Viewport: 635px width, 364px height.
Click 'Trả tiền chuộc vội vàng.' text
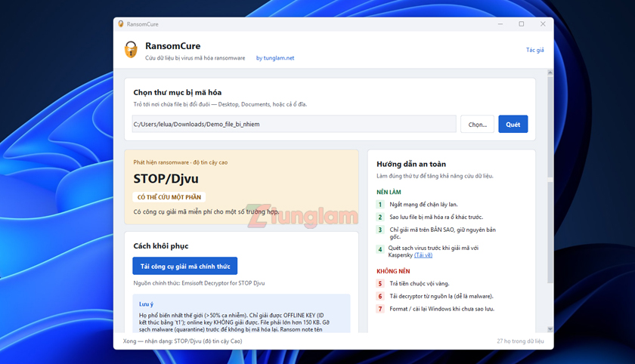click(x=419, y=283)
